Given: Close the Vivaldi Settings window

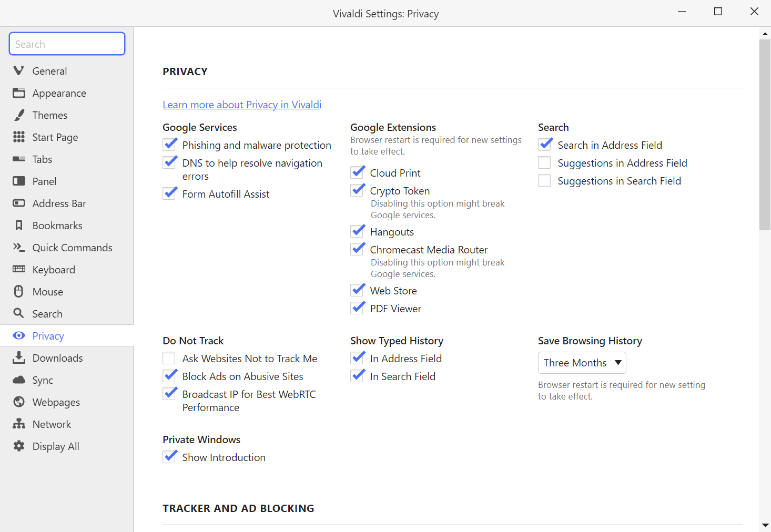Looking at the screenshot, I should (754, 12).
